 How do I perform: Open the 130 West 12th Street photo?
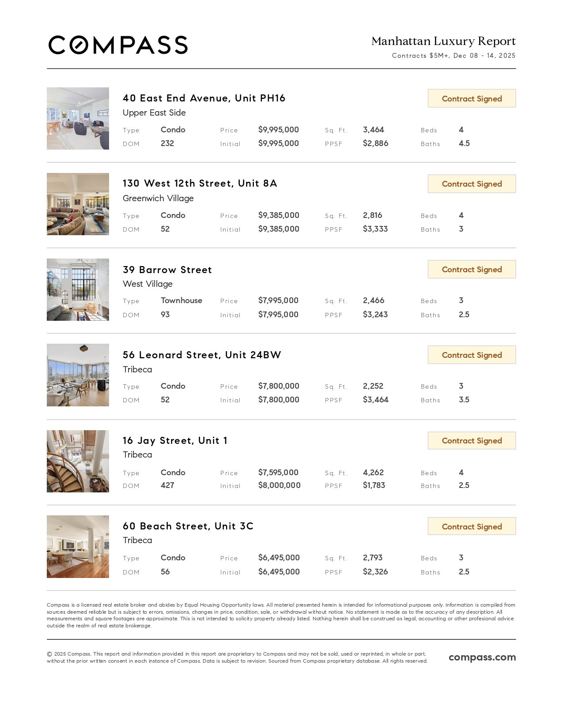(78, 204)
